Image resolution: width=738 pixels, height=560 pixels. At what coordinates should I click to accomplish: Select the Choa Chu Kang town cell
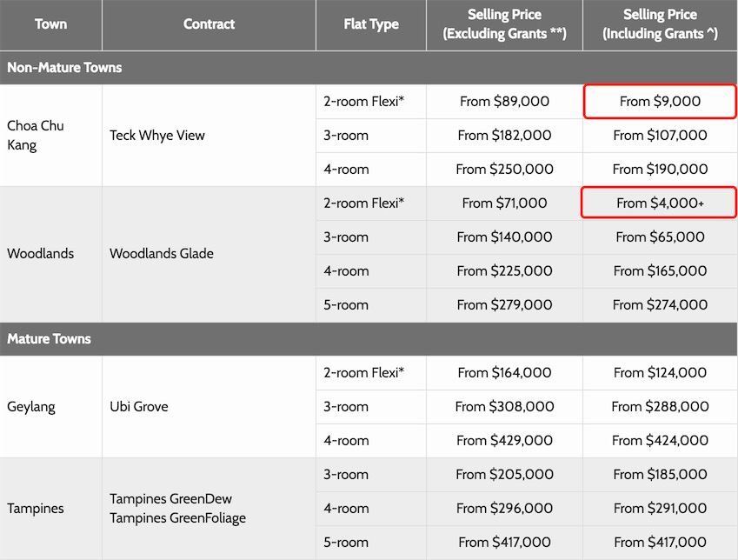coord(36,135)
